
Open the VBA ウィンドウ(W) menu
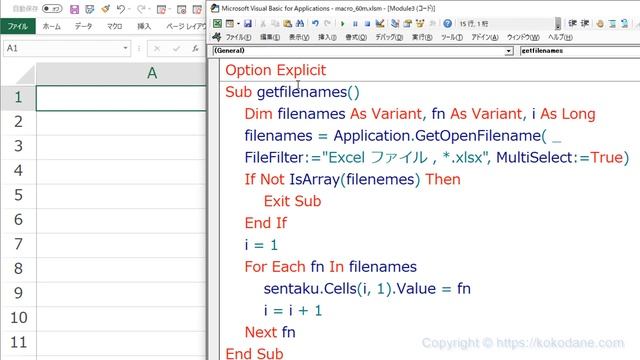click(x=523, y=37)
